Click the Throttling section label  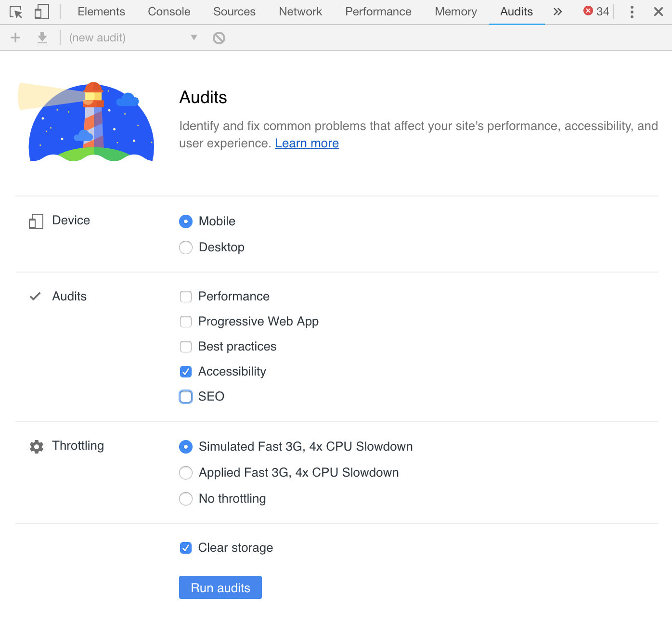coord(78,446)
